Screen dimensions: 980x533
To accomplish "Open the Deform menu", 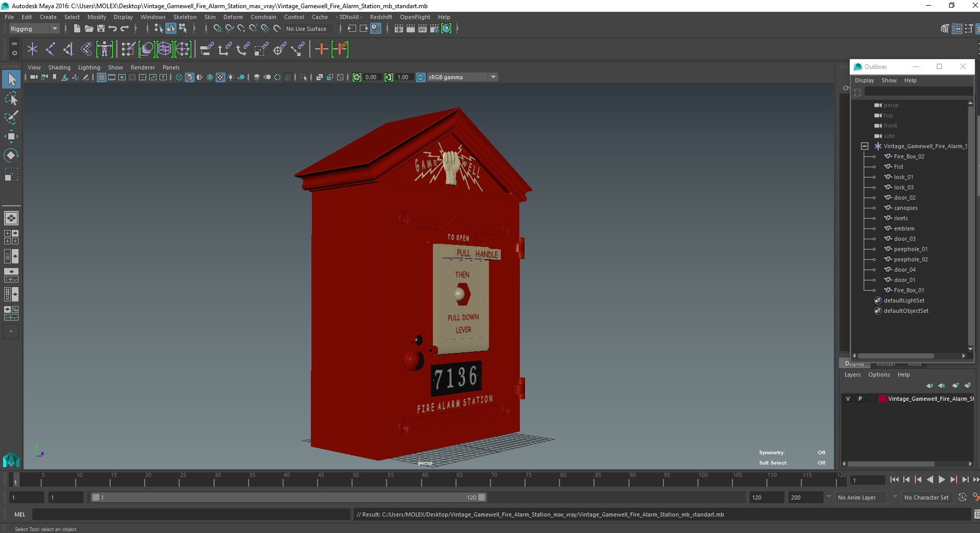I will pyautogui.click(x=233, y=17).
